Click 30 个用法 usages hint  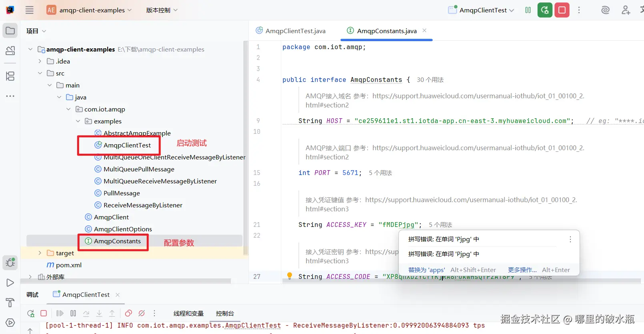click(430, 80)
